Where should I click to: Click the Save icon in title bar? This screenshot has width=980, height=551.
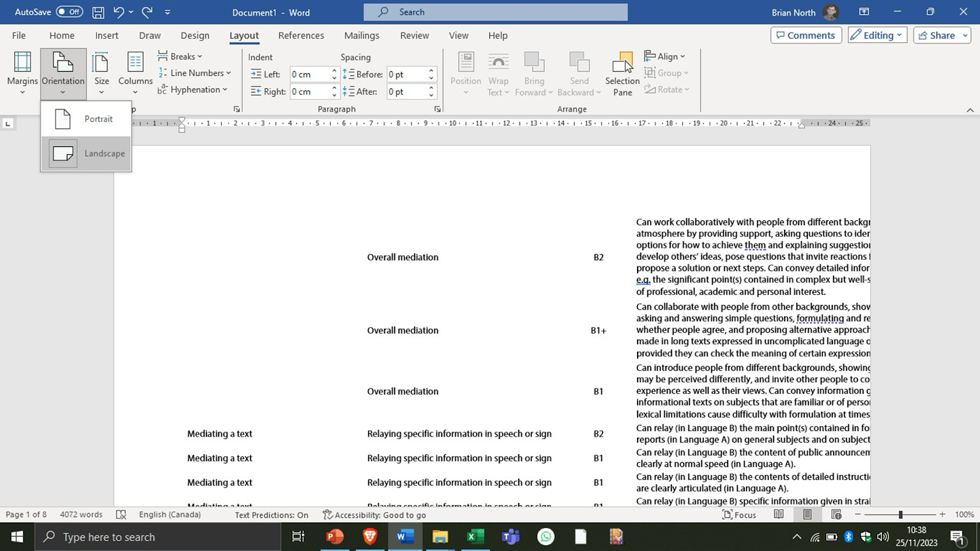98,12
